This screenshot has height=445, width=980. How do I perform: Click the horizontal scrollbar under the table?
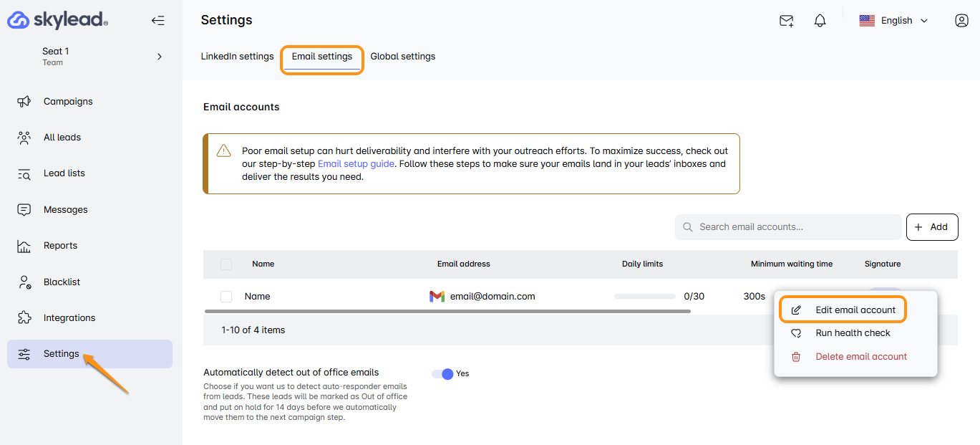[x=447, y=312]
